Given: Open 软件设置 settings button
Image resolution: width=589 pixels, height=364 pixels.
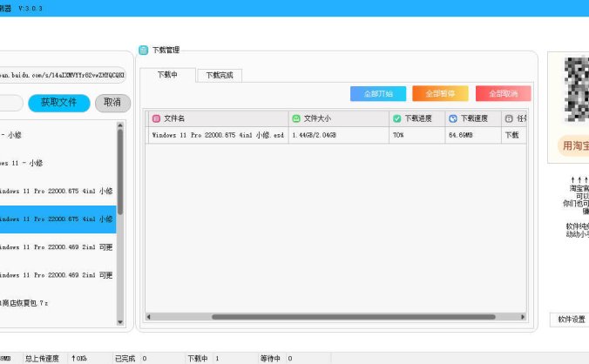Looking at the screenshot, I should (x=571, y=320).
